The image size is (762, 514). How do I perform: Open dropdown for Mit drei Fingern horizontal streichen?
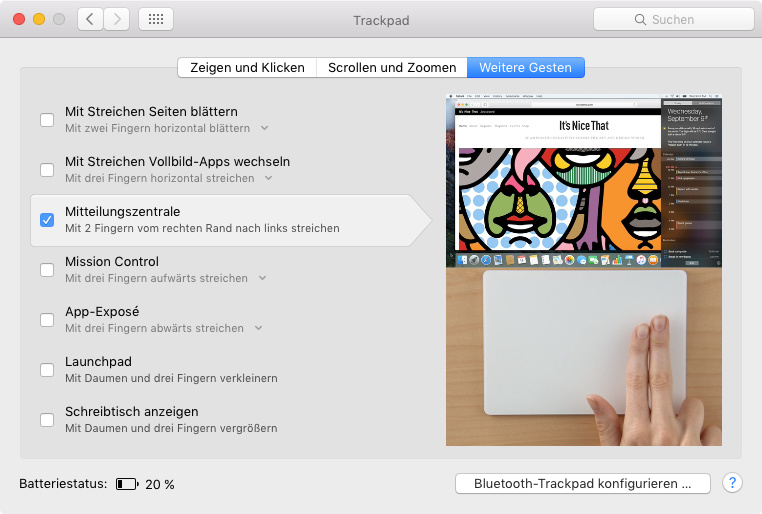coord(269,178)
